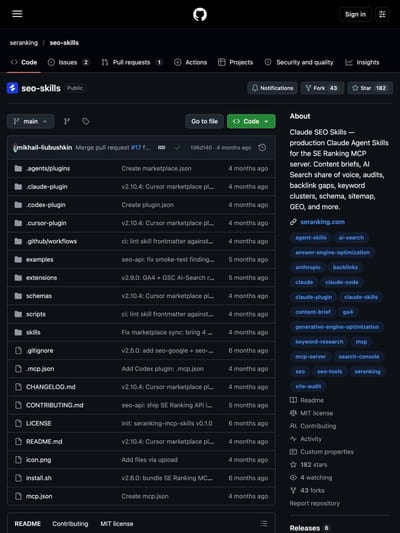Open the mcp.json file at list bottom
Image resolution: width=400 pixels, height=533 pixels.
[39, 496]
